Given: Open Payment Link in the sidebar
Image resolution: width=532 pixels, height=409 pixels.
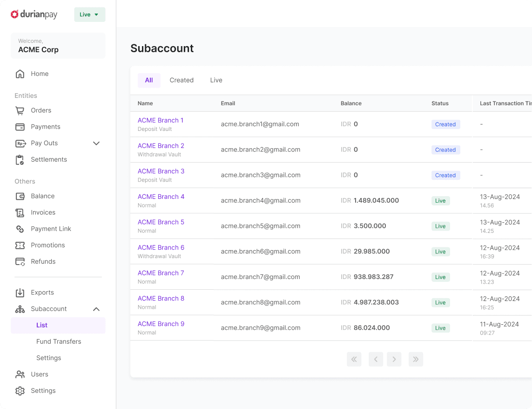Looking at the screenshot, I should pos(51,229).
